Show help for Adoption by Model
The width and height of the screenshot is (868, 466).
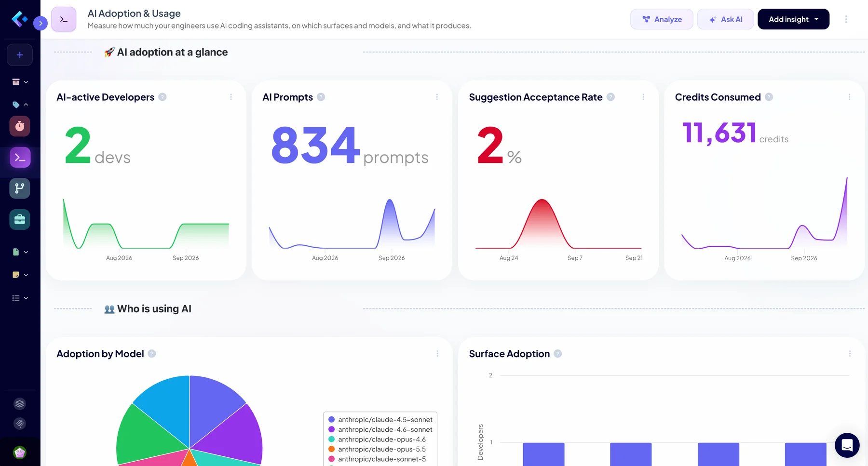pyautogui.click(x=152, y=354)
